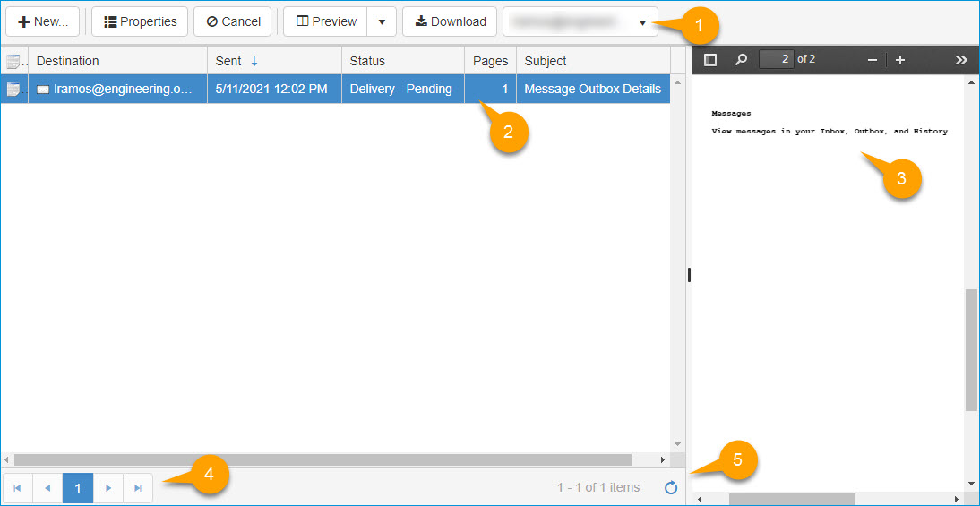Toggle the Preview pane button
Screen dimensions: 980x506
326,21
